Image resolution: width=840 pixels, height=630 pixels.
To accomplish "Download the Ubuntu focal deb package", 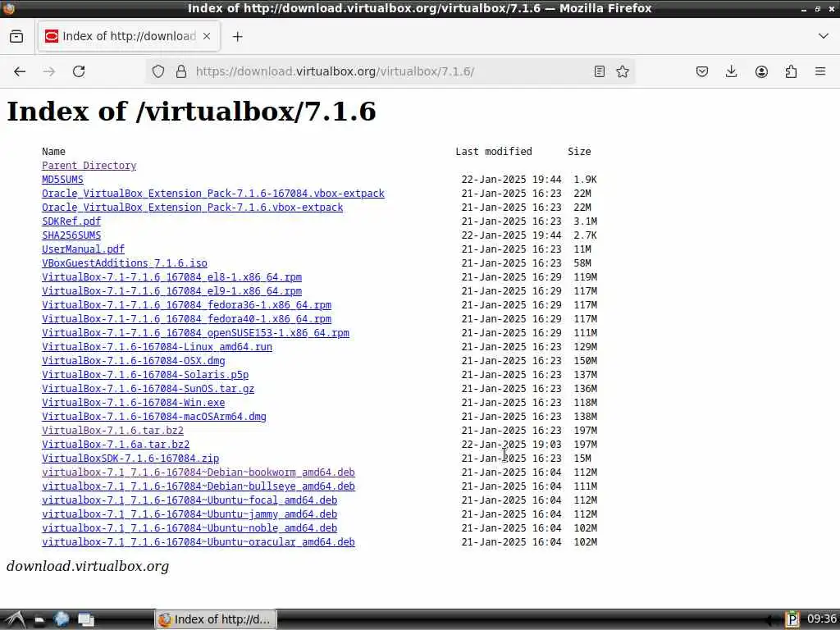I will (189, 500).
